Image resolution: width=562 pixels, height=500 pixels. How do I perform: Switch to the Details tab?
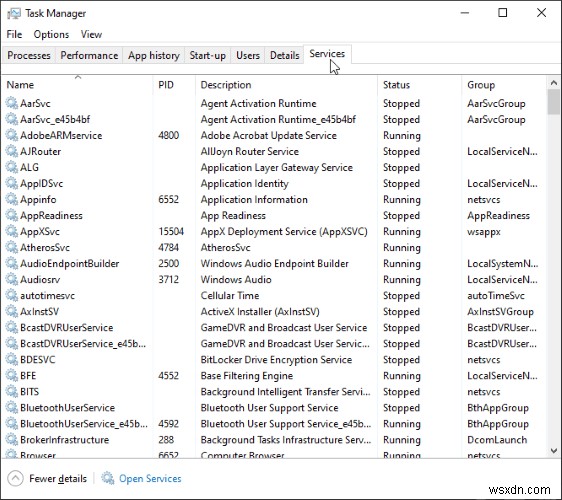tap(285, 56)
